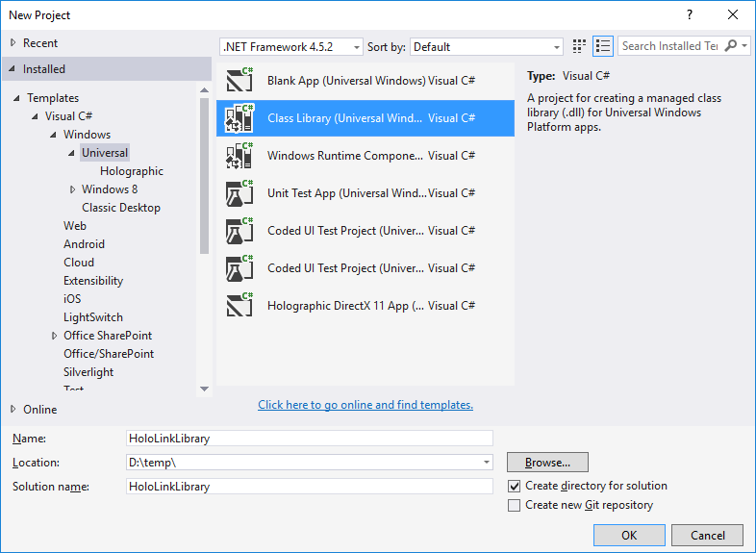Select Windows Runtime Component row text

pos(345,156)
